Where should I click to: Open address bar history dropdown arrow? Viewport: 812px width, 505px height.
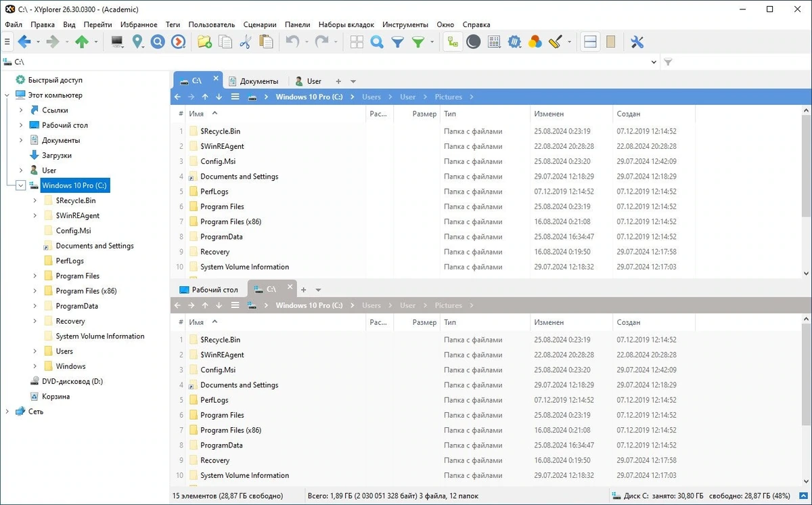pyautogui.click(x=654, y=62)
